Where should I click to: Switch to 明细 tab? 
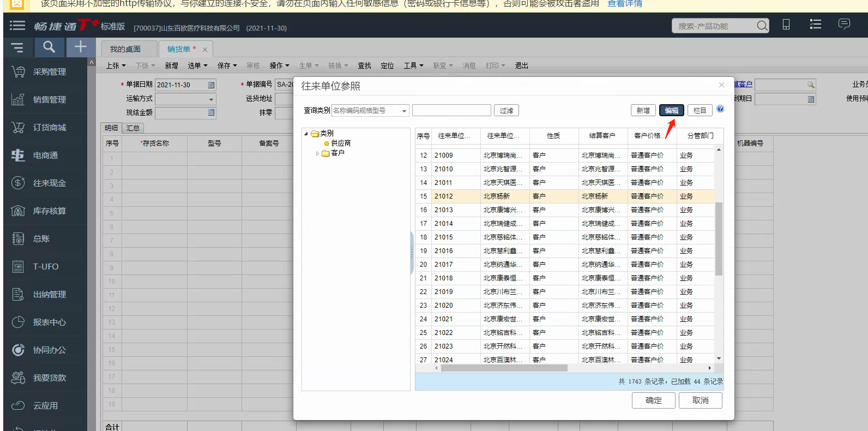[x=111, y=128]
